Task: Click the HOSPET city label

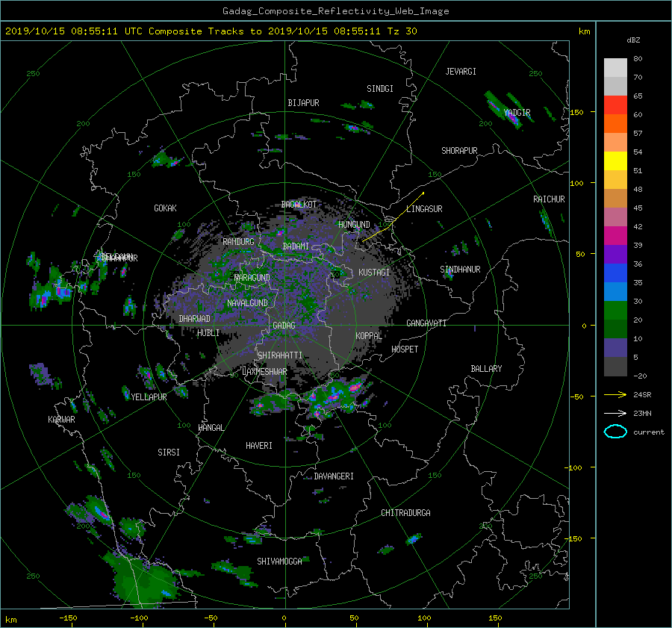Action: click(x=405, y=349)
